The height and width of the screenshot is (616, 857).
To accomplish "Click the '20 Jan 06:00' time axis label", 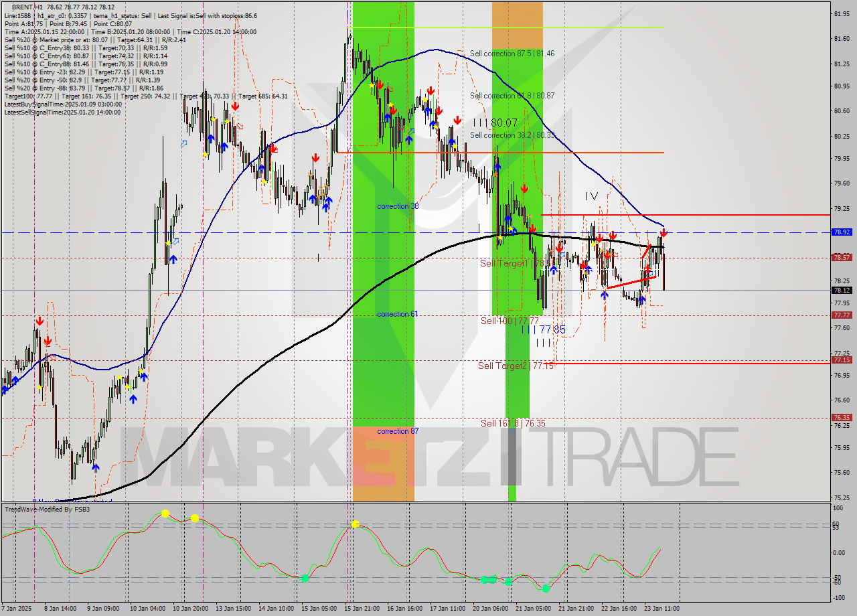I will click(x=491, y=609).
